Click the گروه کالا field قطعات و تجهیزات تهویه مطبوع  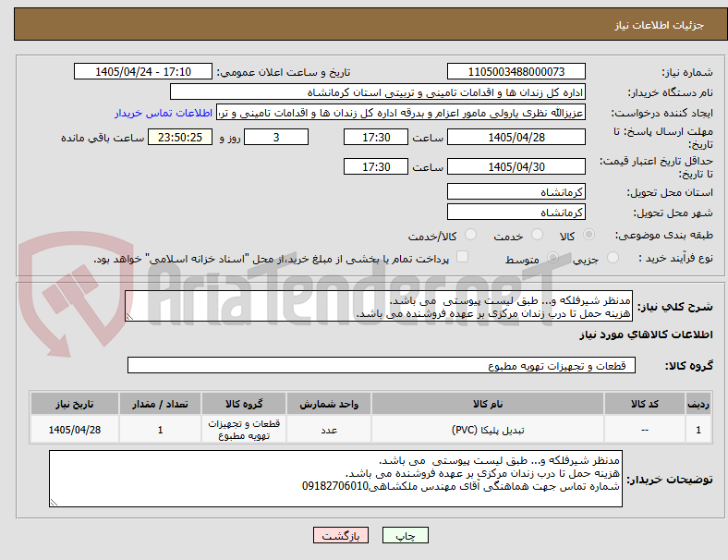pyautogui.click(x=382, y=365)
